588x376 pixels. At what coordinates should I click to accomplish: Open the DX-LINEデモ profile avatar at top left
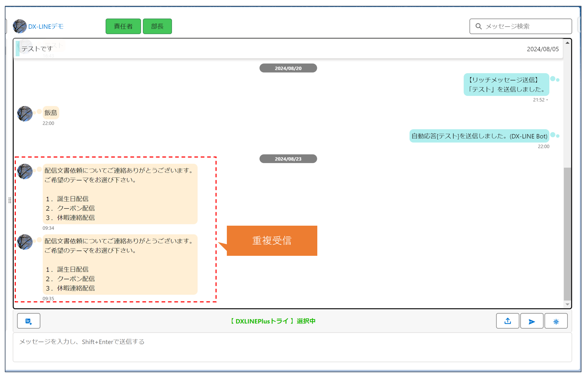[x=20, y=26]
